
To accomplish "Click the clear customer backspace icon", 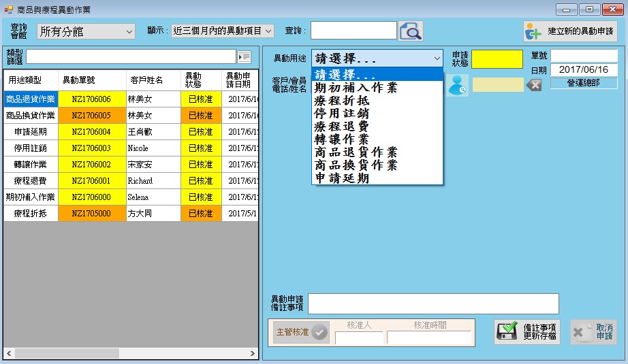I will pyautogui.click(x=535, y=85).
